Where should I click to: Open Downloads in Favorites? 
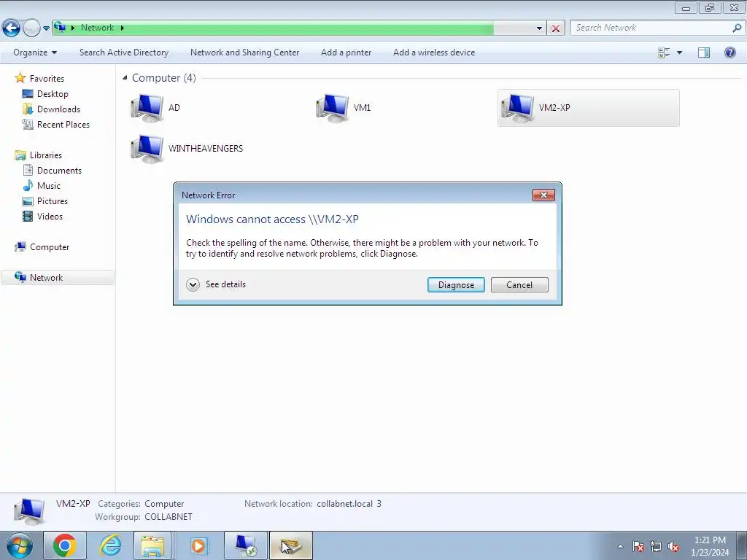pyautogui.click(x=58, y=109)
